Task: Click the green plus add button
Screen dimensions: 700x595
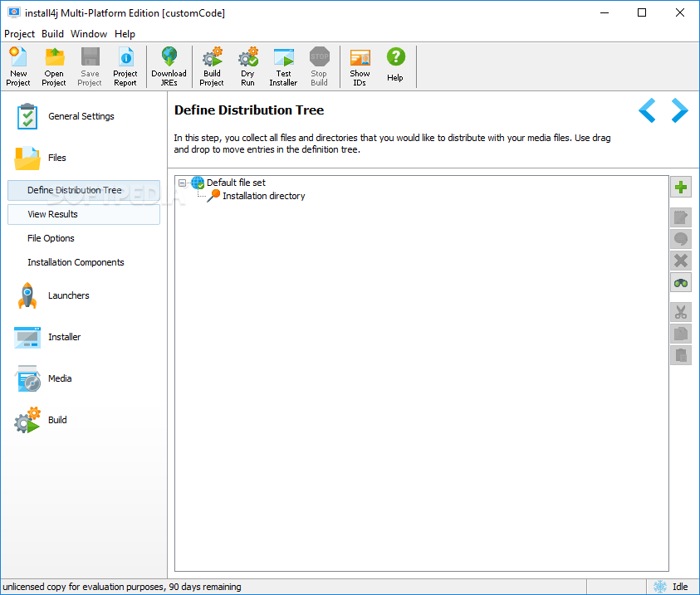Action: click(681, 188)
